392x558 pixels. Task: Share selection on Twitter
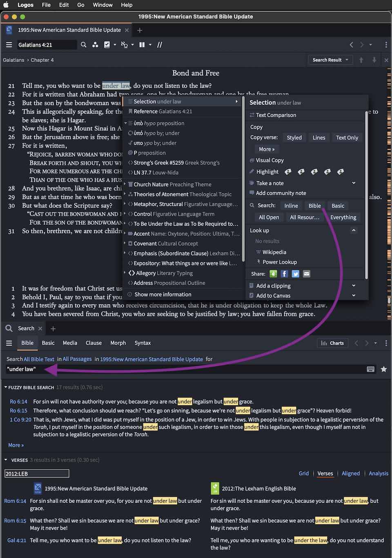coord(295,274)
